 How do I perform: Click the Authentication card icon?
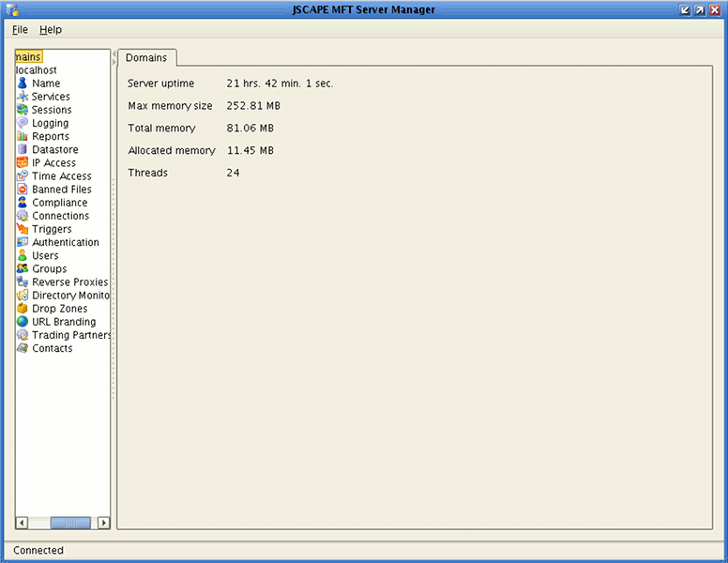pyautogui.click(x=23, y=242)
